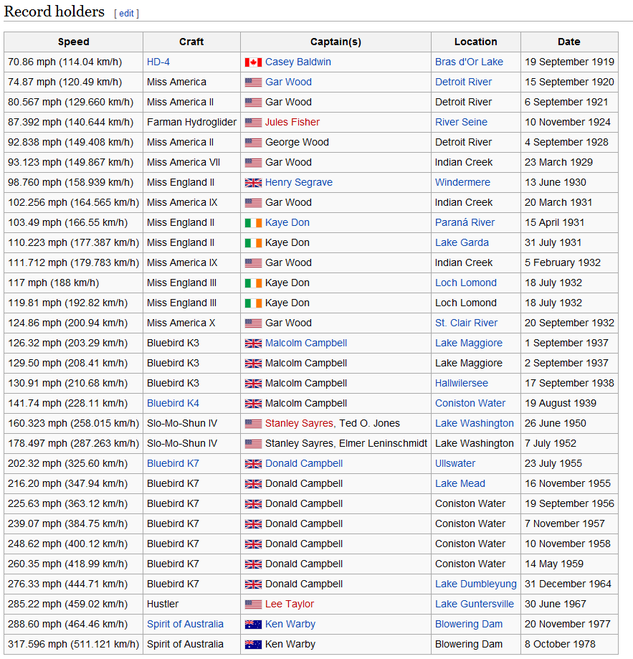Open the Blowering Dam link
This screenshot has height=659, width=633.
tap(469, 624)
